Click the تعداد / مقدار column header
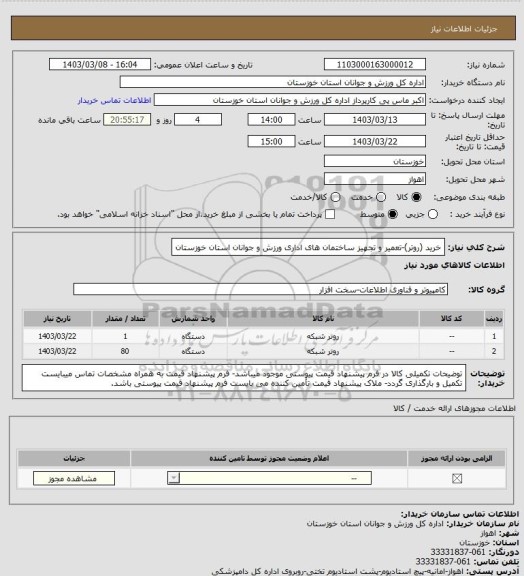 click(x=125, y=319)
